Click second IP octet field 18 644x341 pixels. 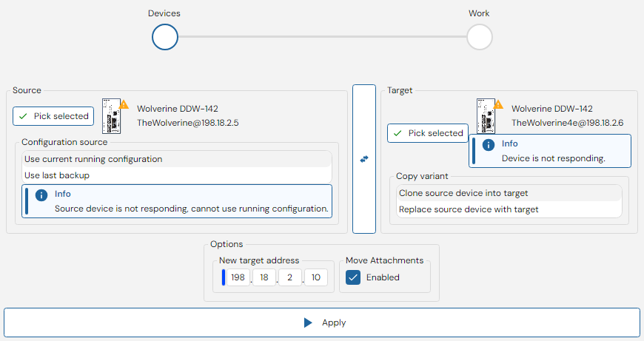point(264,277)
